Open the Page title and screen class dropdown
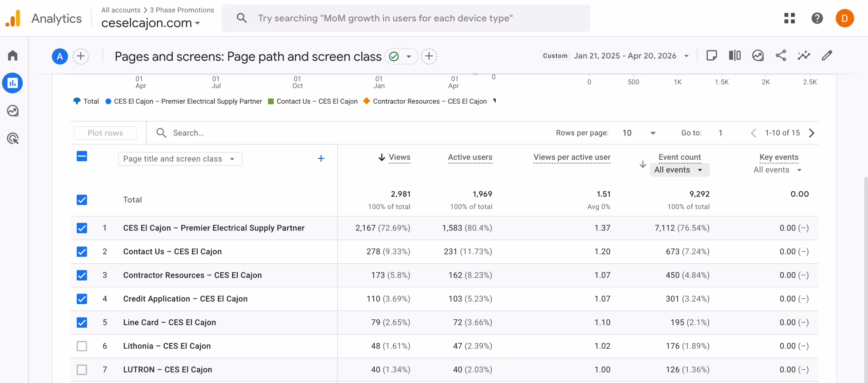 (180, 159)
